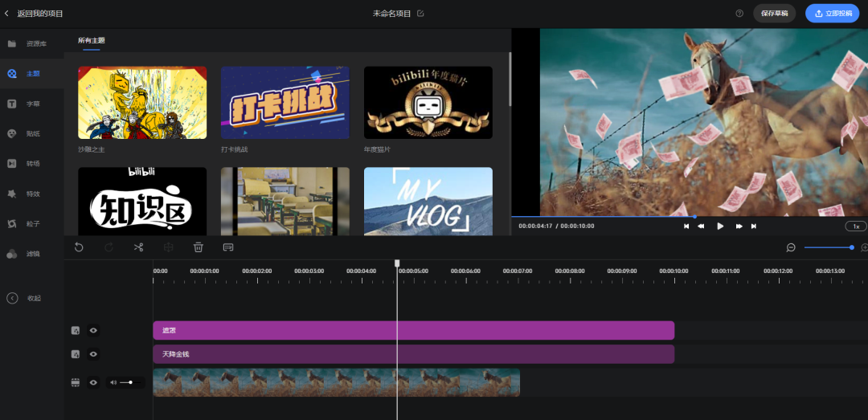Play the video preview

click(x=720, y=226)
